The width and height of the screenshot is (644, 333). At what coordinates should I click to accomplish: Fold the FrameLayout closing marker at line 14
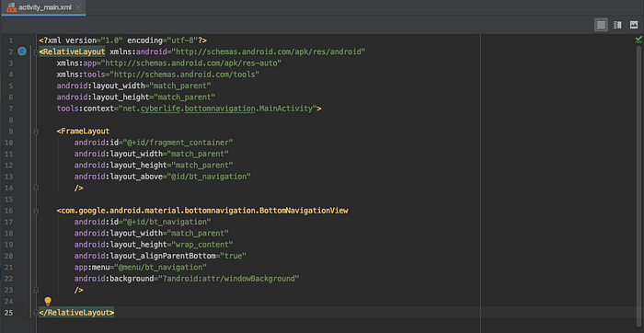pyautogui.click(x=36, y=188)
